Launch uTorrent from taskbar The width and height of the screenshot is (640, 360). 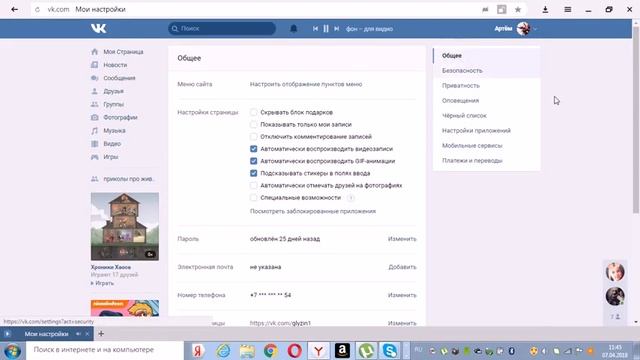pos(366,351)
